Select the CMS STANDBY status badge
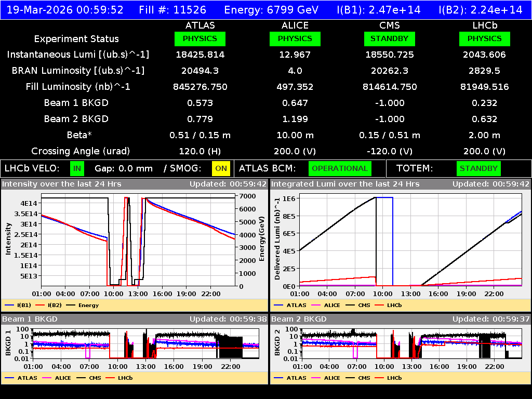The width and height of the screenshot is (532, 399). 390,38
